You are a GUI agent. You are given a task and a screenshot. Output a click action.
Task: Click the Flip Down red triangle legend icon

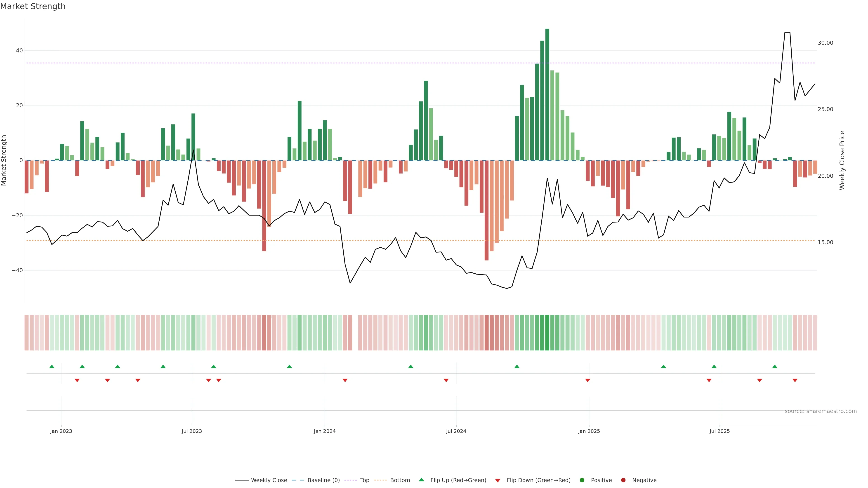click(497, 480)
